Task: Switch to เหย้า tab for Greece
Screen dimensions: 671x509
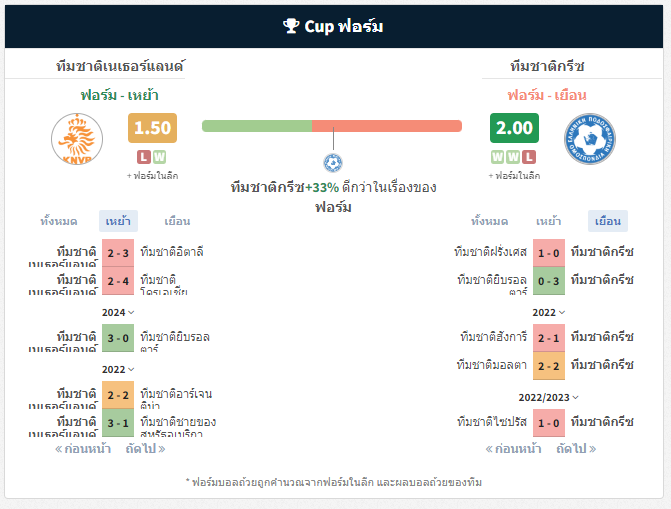Action: pos(548,221)
